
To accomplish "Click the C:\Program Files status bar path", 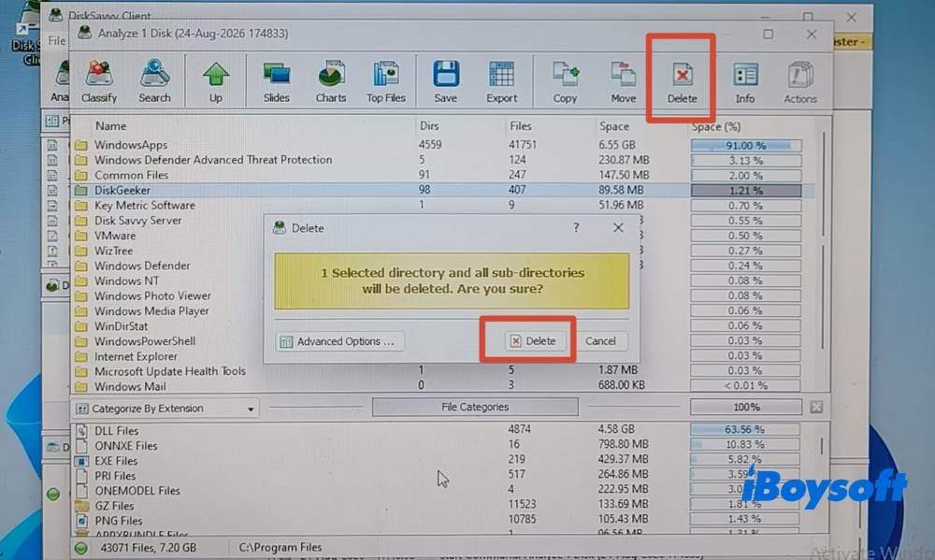I will coord(280,547).
